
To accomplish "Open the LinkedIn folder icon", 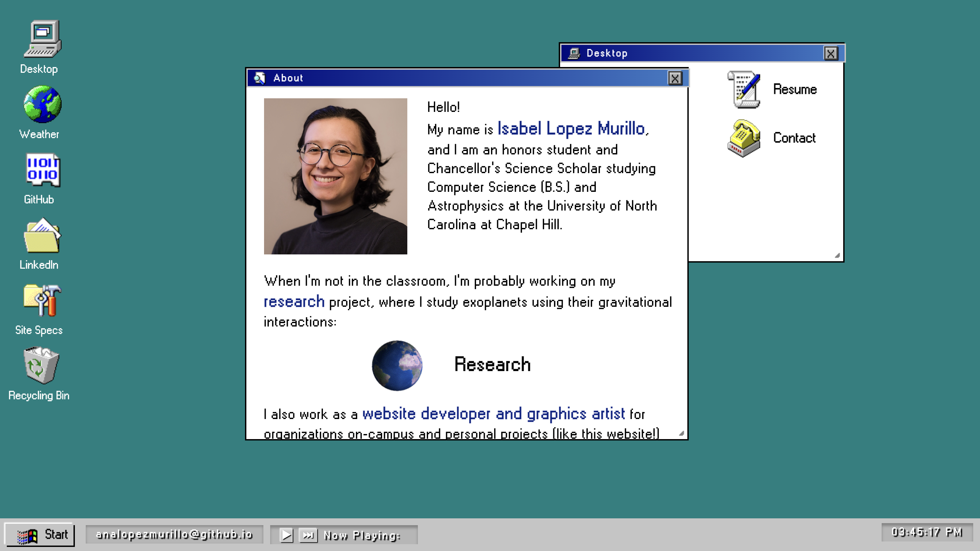I will tap(42, 235).
